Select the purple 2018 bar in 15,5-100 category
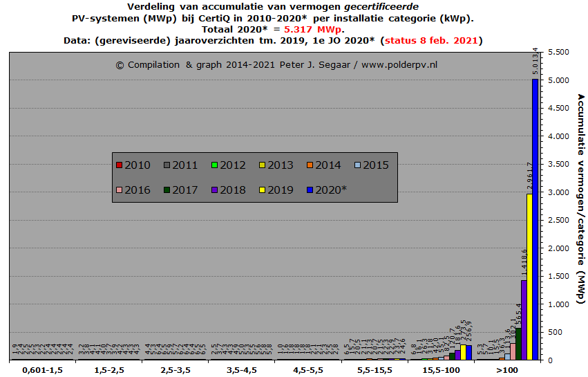The width and height of the screenshot is (588, 377). (x=457, y=356)
